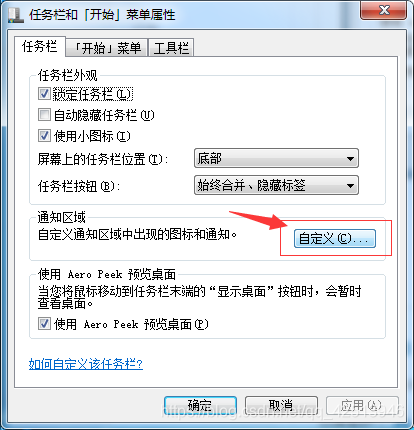Click the properties dialog title bar icon
This screenshot has height=430, width=414.
pos(16,15)
